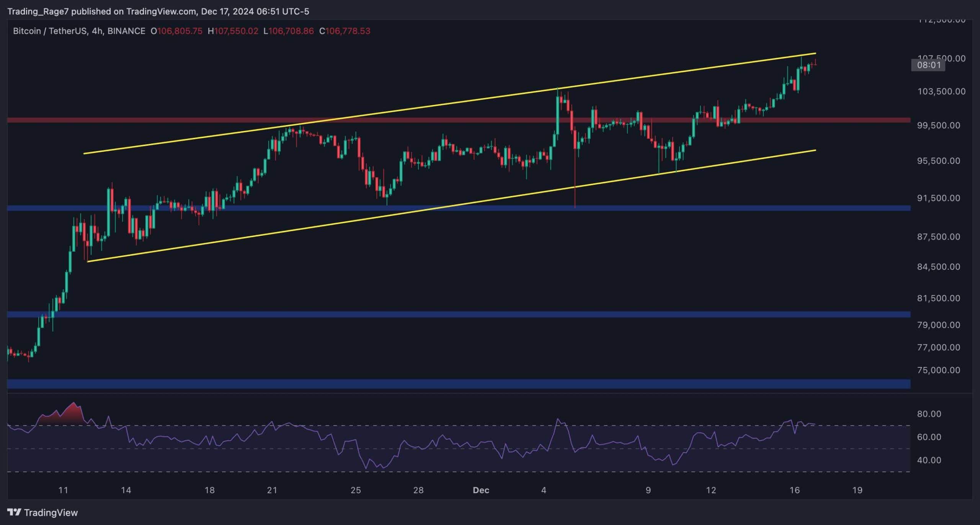Click the date label 11 on time axis

(63, 490)
